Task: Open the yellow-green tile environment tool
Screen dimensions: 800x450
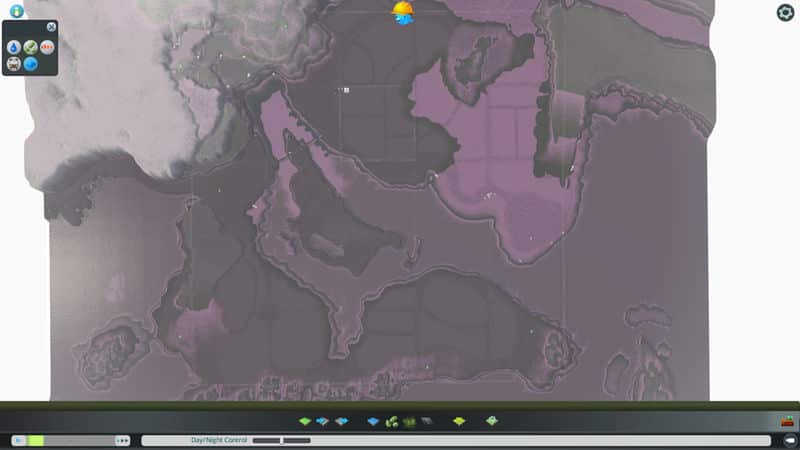Action: (x=459, y=421)
